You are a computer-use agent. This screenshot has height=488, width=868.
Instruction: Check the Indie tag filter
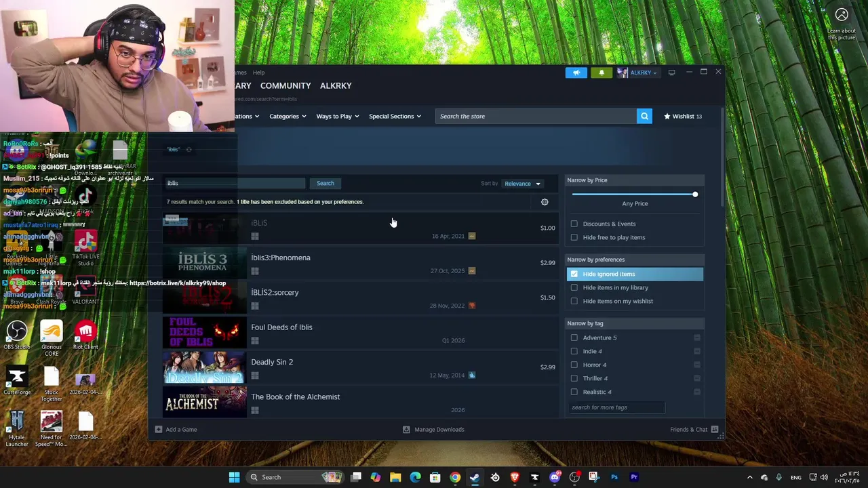[574, 351]
